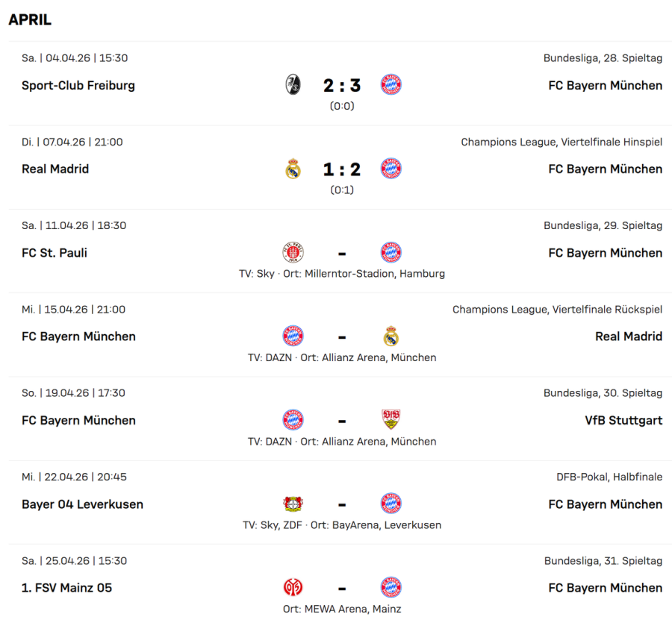Open the Bayer 04 Leverkusen crest
The image size is (672, 620).
tap(293, 504)
